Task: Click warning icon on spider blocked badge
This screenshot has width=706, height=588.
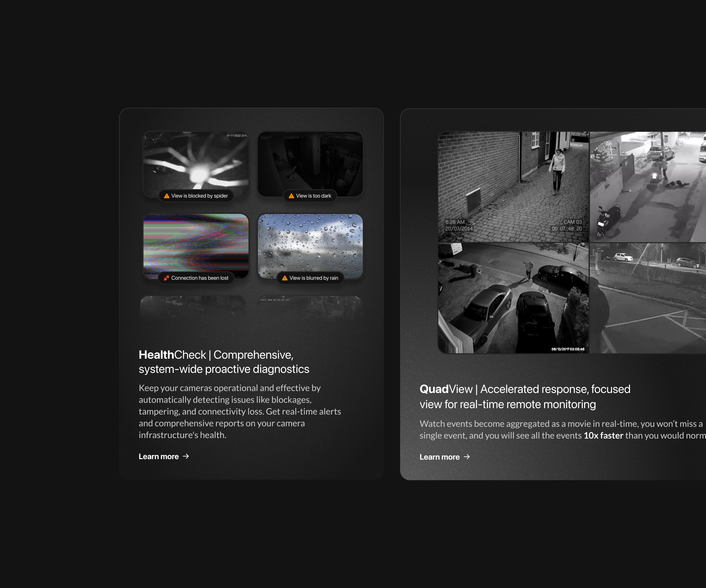Action: coord(166,196)
